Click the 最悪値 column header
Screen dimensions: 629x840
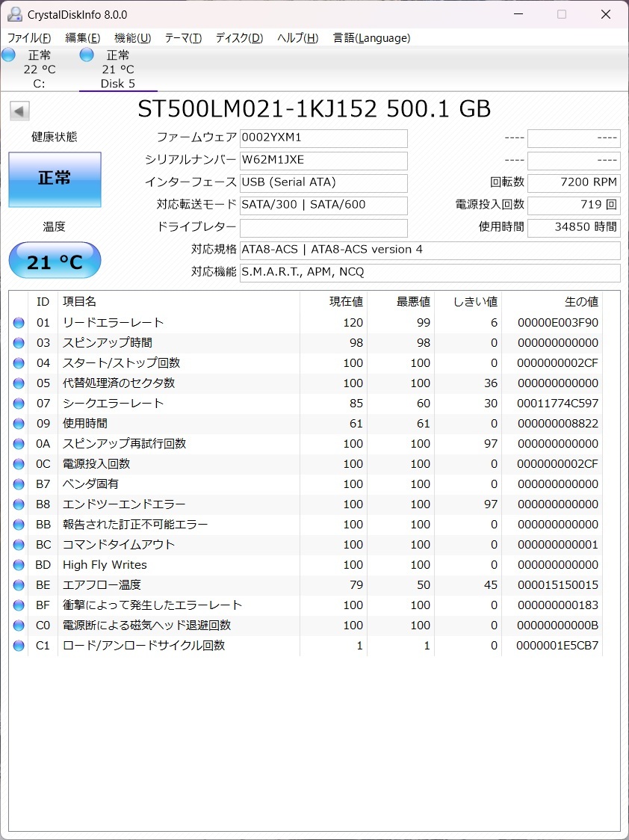(401, 302)
